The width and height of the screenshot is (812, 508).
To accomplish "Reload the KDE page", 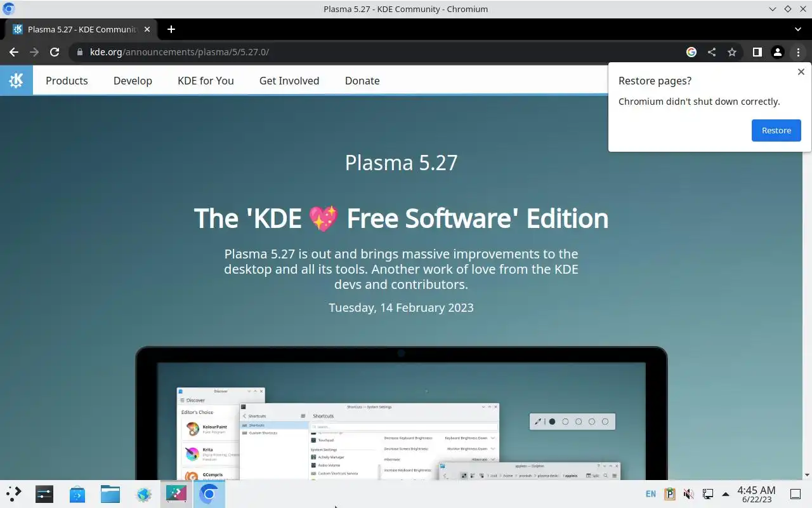I will point(55,52).
